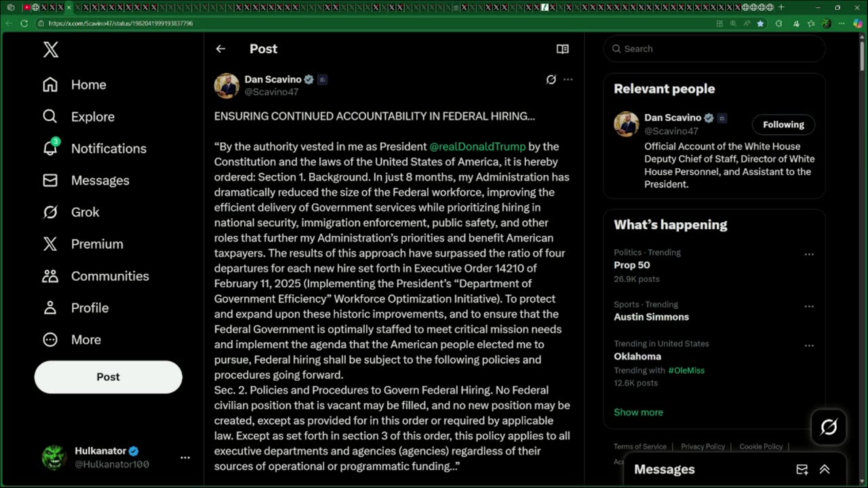Open the Premium page

click(83, 244)
